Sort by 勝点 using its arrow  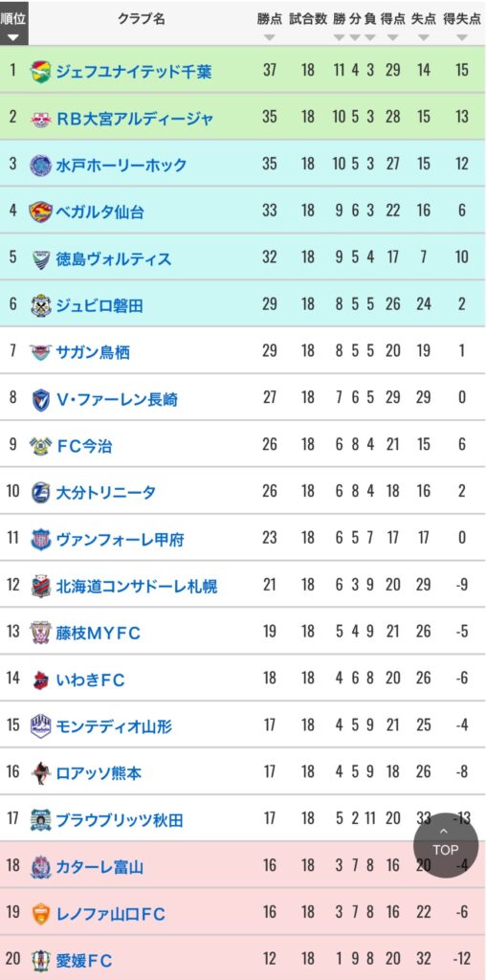[x=269, y=37]
